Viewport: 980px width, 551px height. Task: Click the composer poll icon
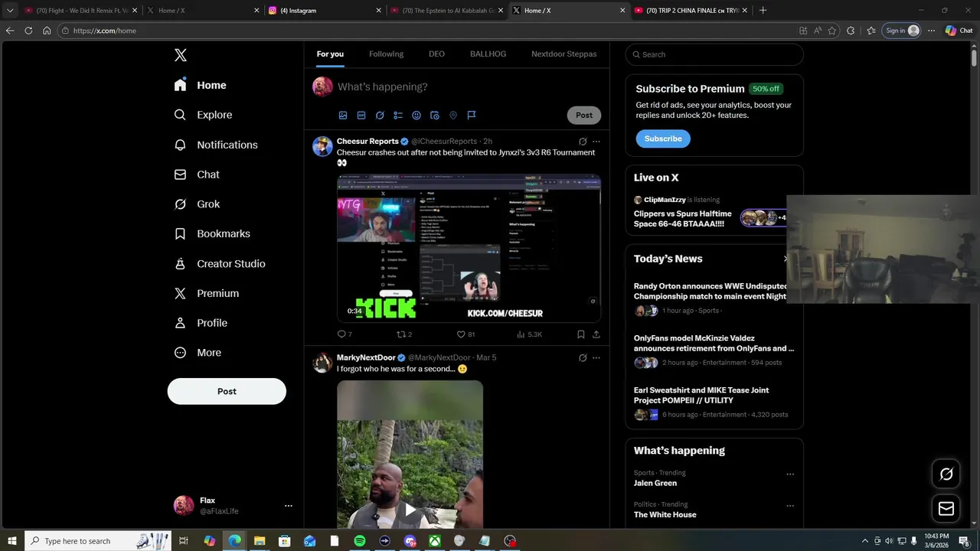coord(398,116)
